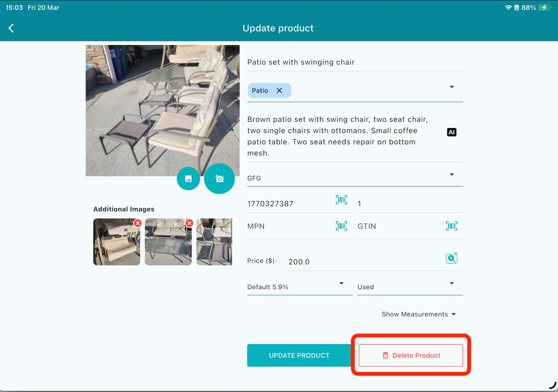Delete second additional table image
Viewport: 558px width, 392px height.
[x=189, y=223]
